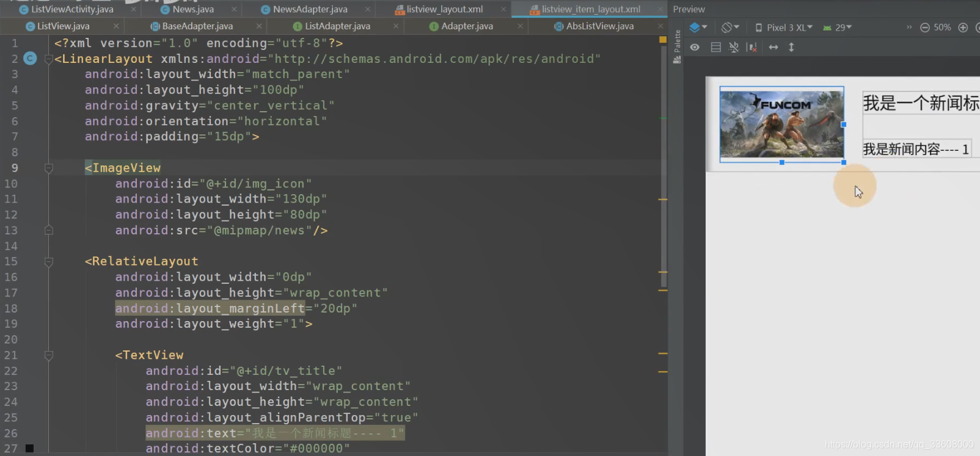Collapse the ImageView fold marker on line 9
980x456 pixels.
coord(49,168)
